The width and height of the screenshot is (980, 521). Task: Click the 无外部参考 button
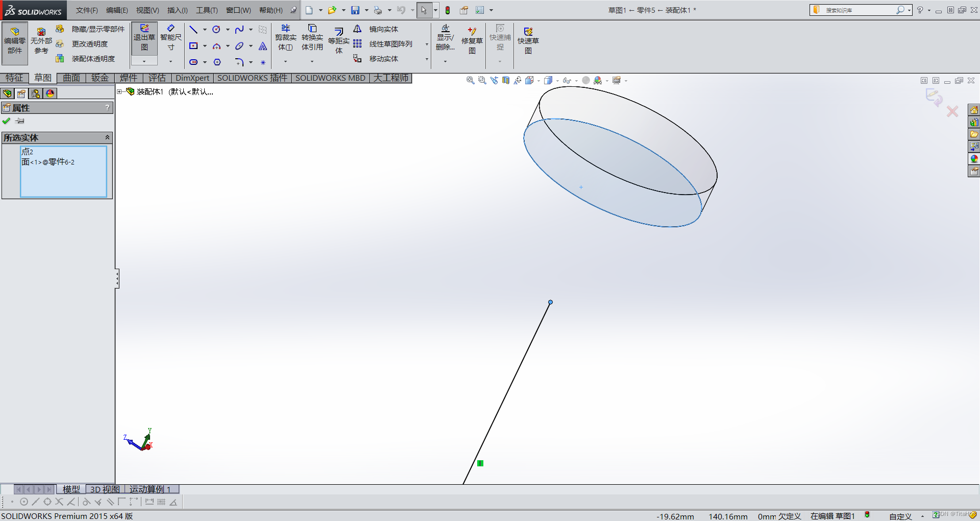[41, 41]
